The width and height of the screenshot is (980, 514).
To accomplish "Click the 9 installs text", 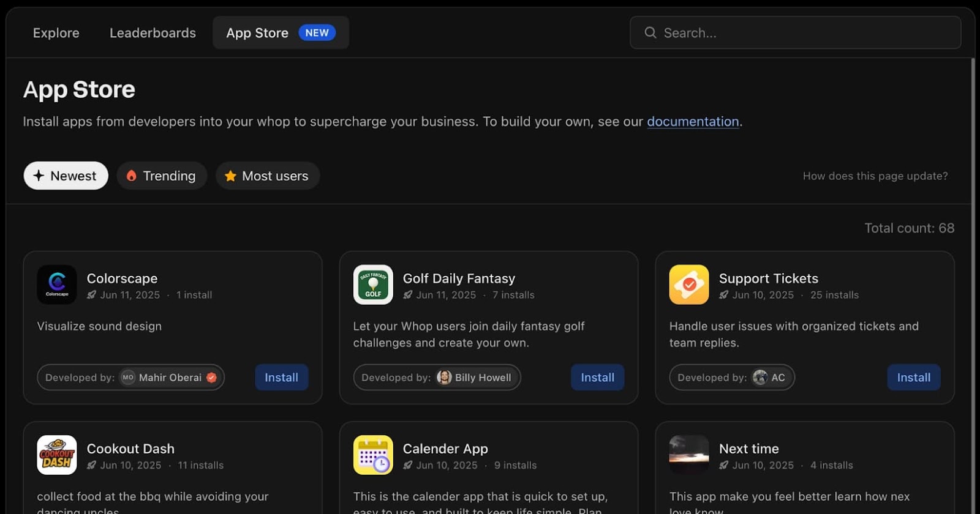I will (x=515, y=465).
